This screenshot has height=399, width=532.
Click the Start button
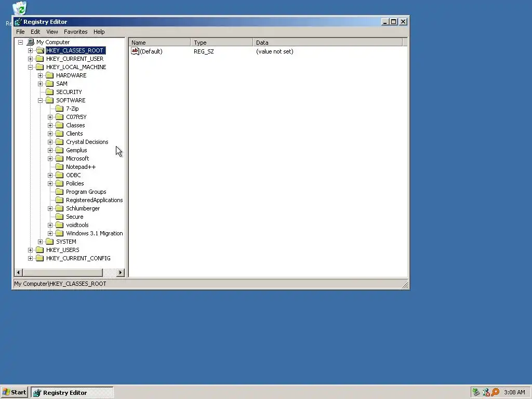tap(14, 392)
